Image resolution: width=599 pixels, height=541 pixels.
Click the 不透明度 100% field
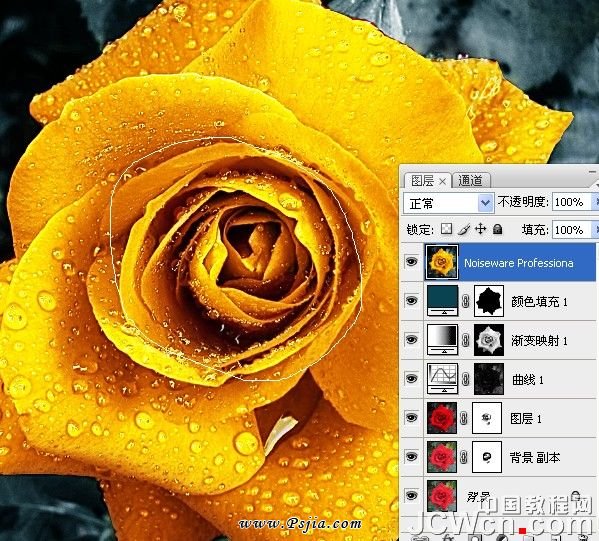click(571, 202)
